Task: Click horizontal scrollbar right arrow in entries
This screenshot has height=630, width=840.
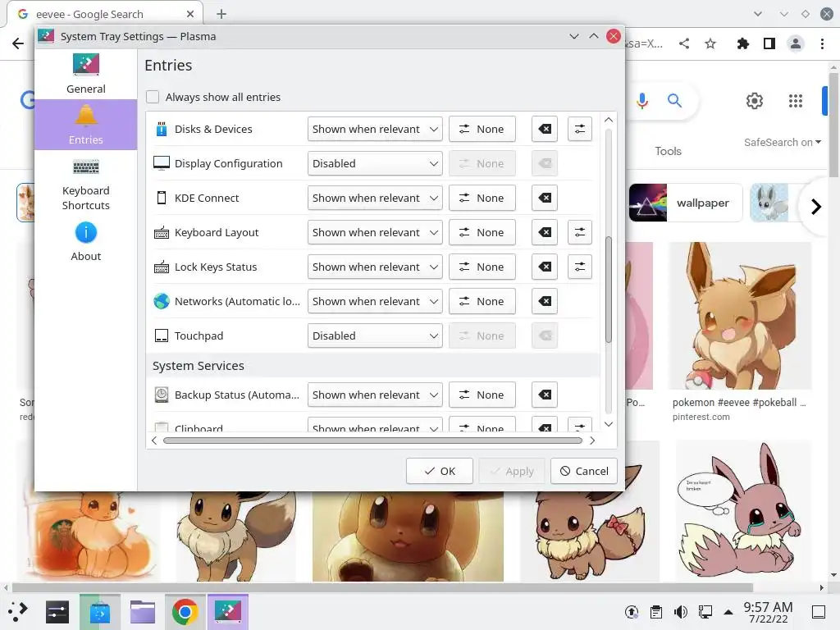Action: (592, 441)
